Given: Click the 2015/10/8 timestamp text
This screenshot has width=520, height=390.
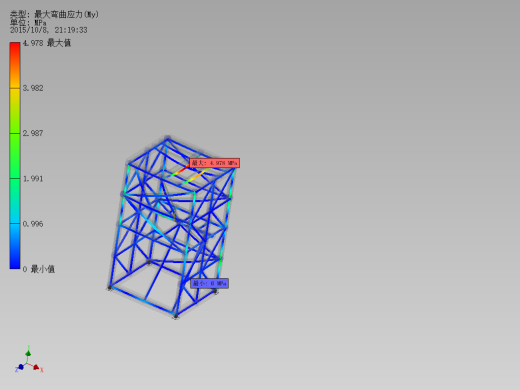Looking at the screenshot, I should click(x=49, y=30).
